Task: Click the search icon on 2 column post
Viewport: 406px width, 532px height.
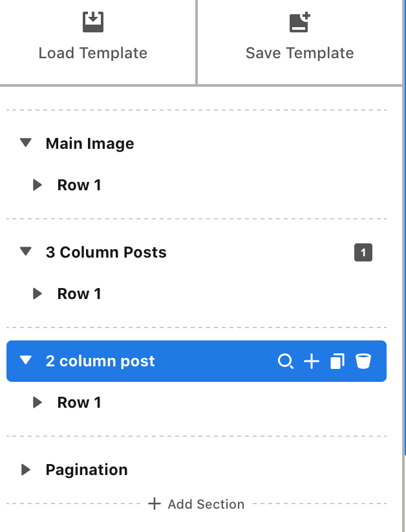Action: pyautogui.click(x=285, y=361)
